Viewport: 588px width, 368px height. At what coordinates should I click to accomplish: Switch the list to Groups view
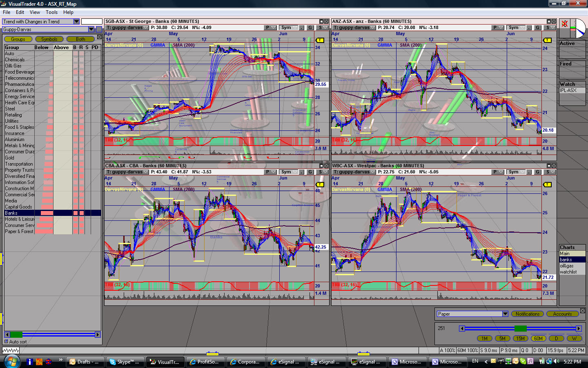pos(18,39)
